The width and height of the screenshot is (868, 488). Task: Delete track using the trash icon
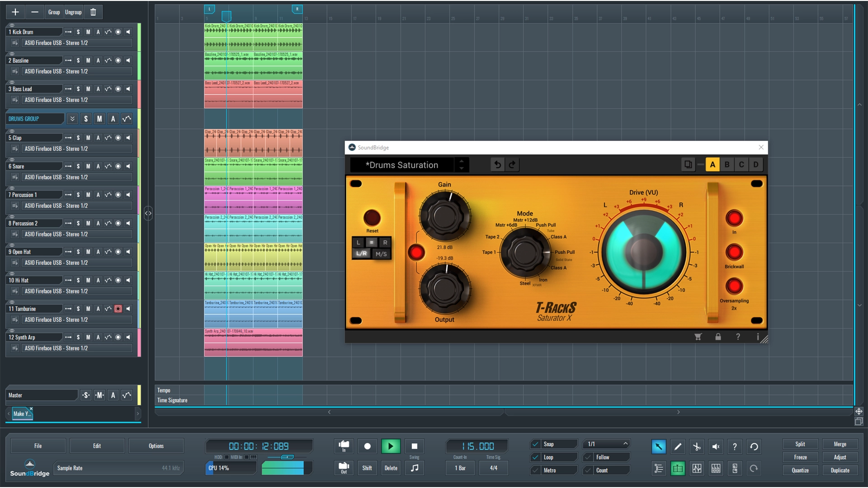93,12
